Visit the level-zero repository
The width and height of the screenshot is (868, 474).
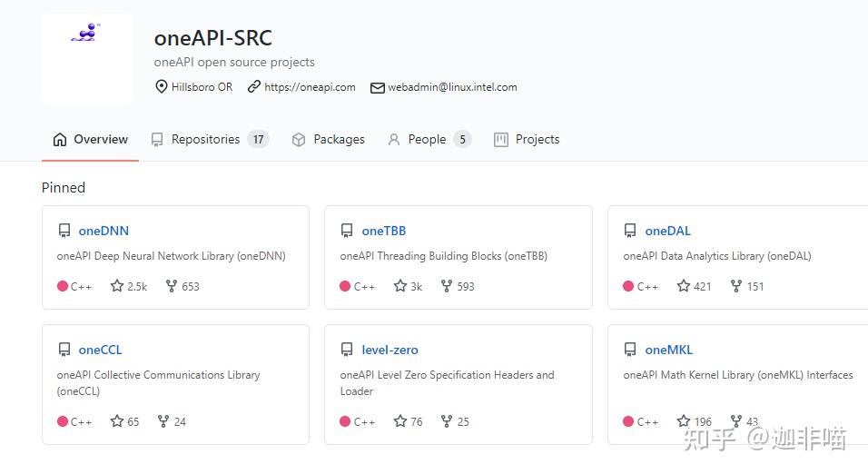pos(390,350)
